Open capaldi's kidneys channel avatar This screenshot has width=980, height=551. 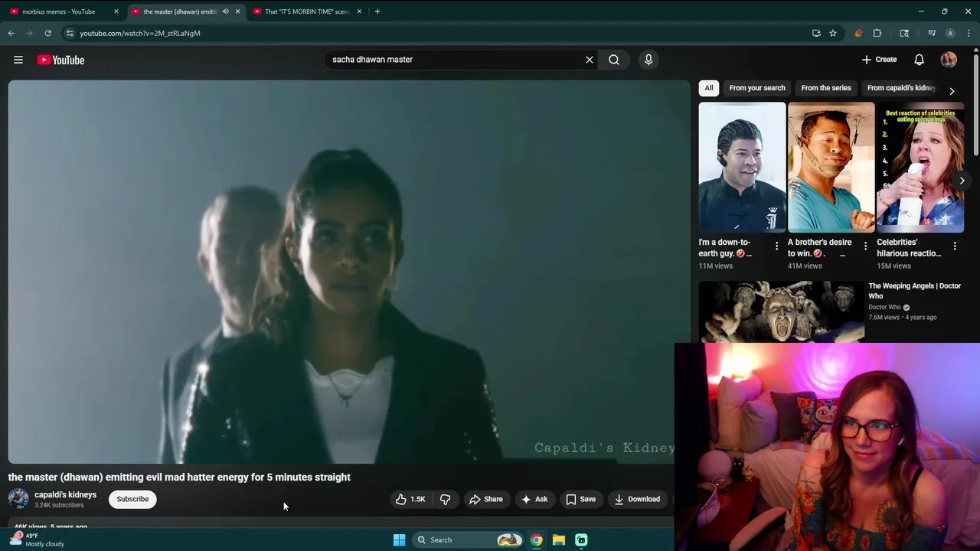18,499
